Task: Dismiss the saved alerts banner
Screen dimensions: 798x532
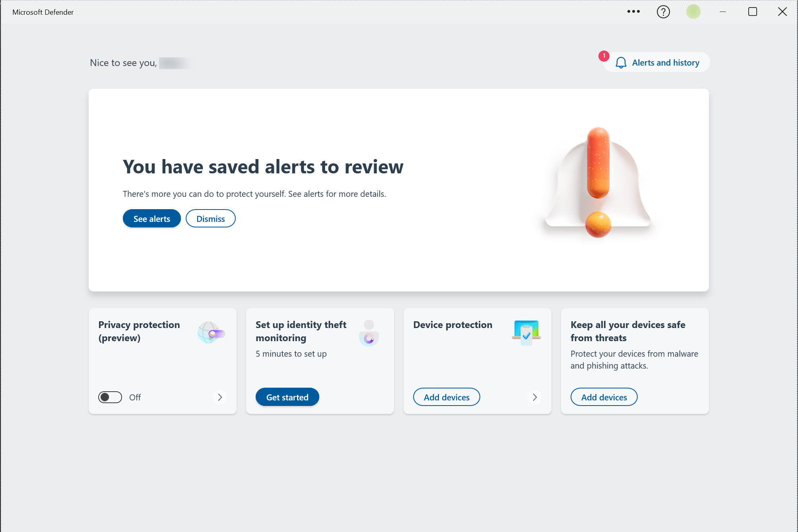Action: click(210, 219)
